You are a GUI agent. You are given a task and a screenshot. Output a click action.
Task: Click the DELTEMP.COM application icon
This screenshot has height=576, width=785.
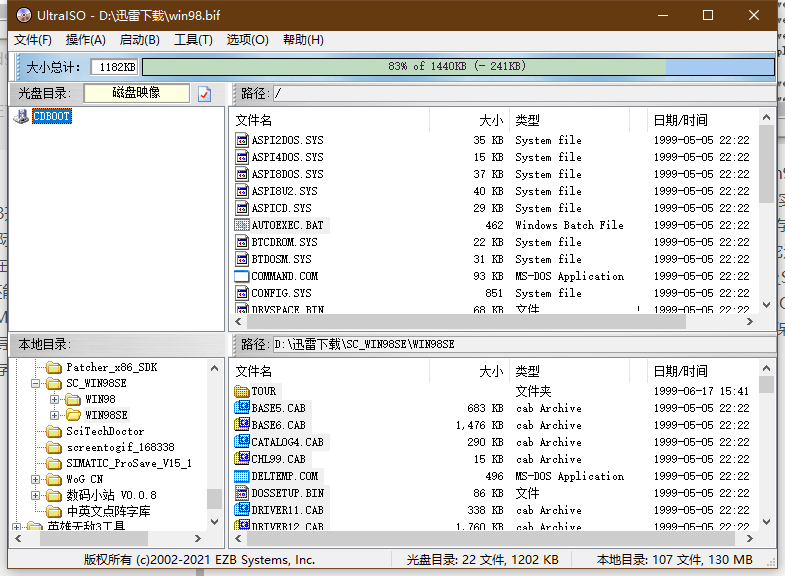pyautogui.click(x=242, y=476)
